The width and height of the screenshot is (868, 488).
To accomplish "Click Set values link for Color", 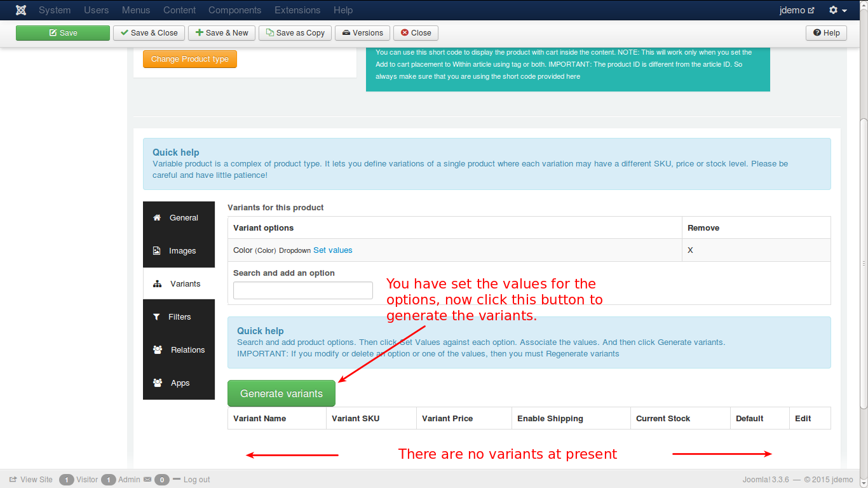I will (x=332, y=250).
